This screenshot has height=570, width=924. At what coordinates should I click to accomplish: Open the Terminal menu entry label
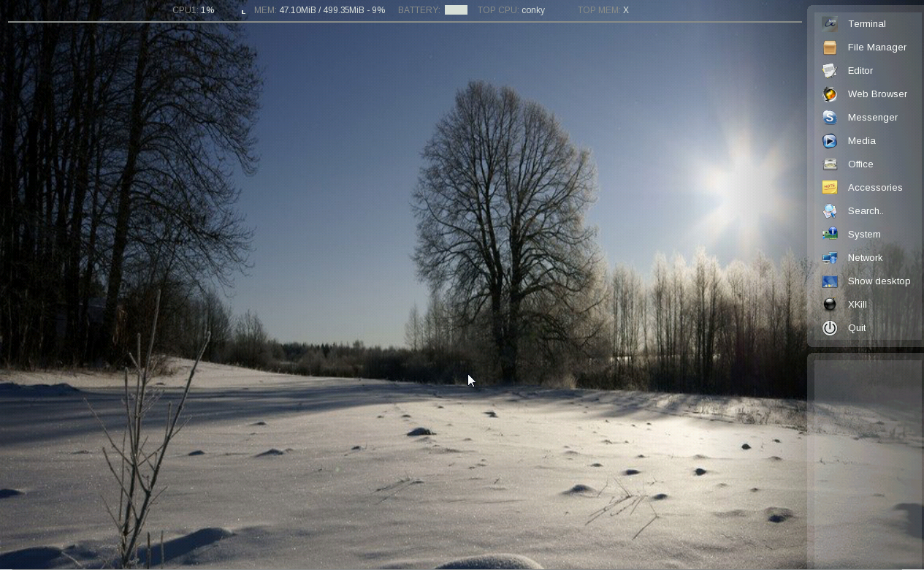[867, 24]
